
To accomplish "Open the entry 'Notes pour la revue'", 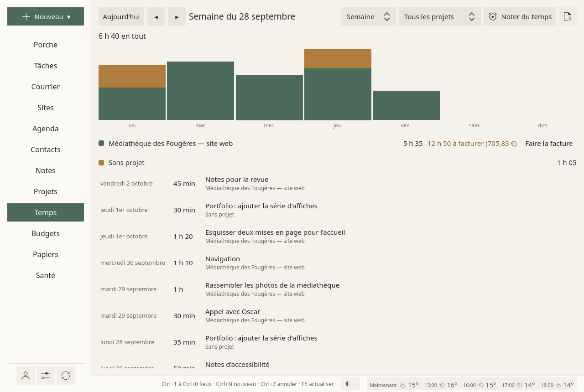I will (338, 183).
